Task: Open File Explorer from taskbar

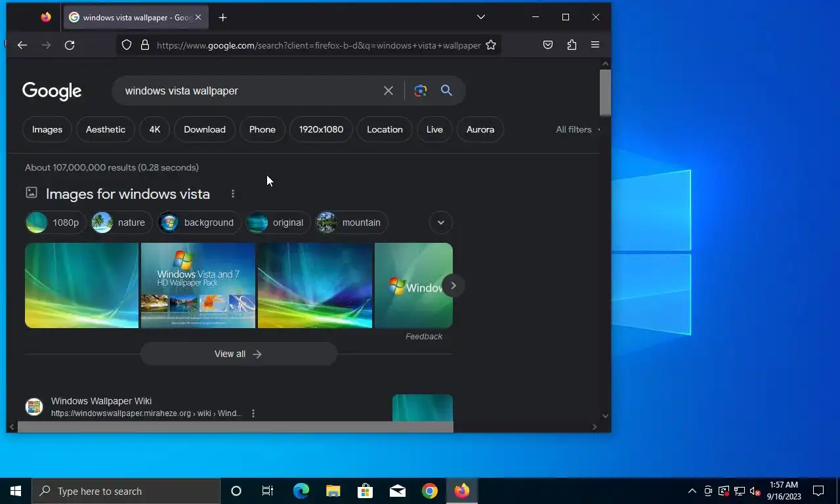Action: [333, 491]
